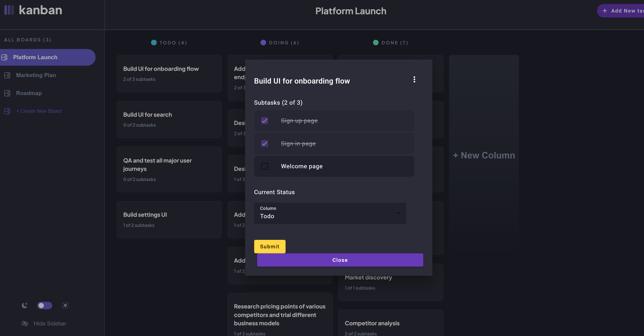Click the Roadmap board icon
Screen dimensions: 644x336
click(7, 93)
